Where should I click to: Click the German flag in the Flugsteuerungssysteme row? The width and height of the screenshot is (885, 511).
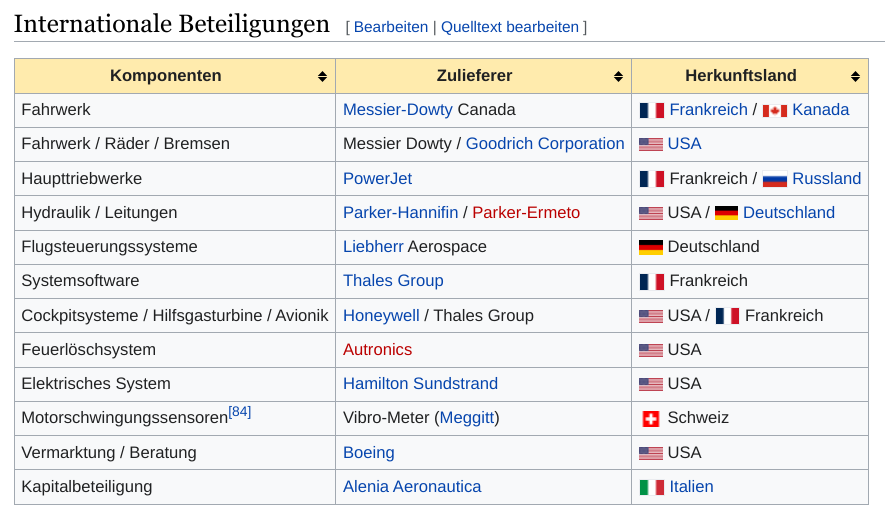650,247
